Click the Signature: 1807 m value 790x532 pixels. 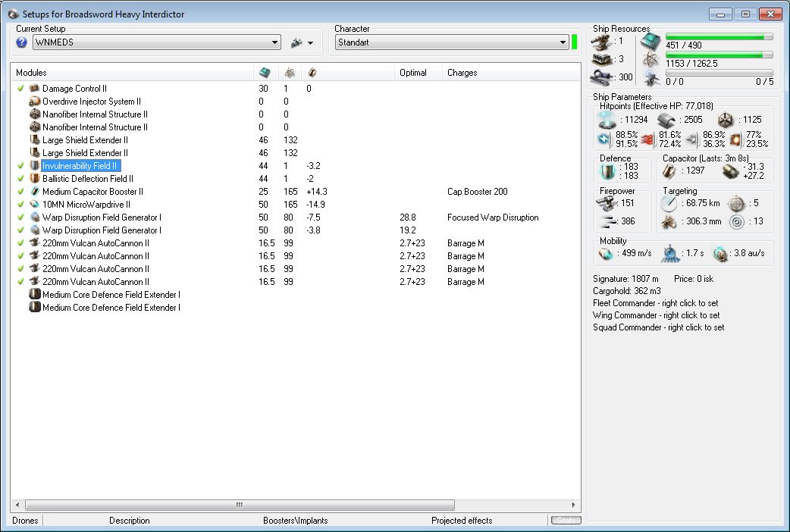pos(625,279)
